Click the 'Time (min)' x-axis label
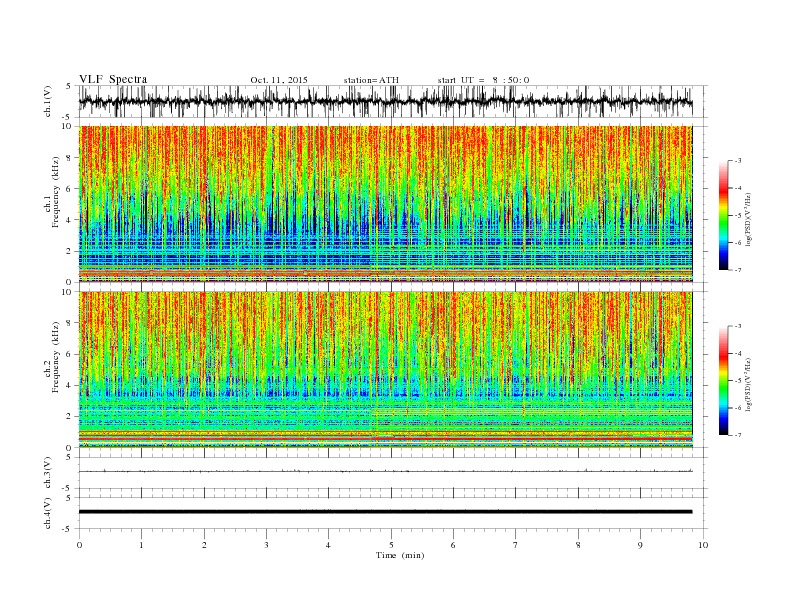Screen dimensions: 792x612 [400, 555]
